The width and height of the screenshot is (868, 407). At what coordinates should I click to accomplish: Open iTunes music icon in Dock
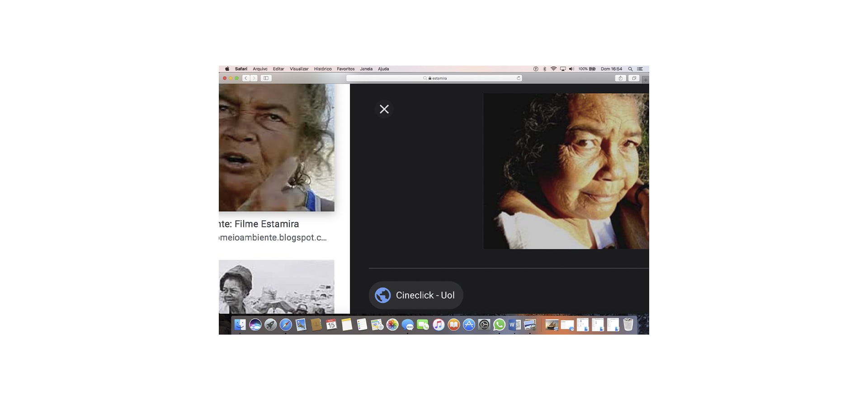tap(438, 325)
